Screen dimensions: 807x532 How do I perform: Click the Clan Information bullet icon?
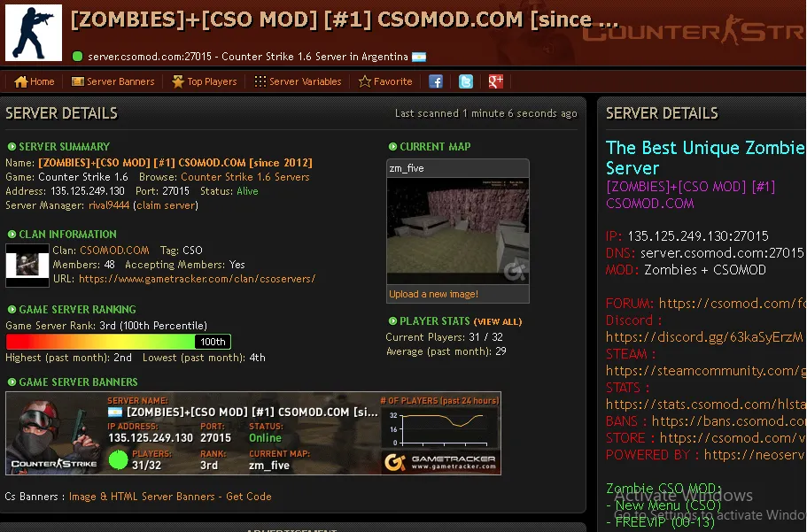click(12, 234)
